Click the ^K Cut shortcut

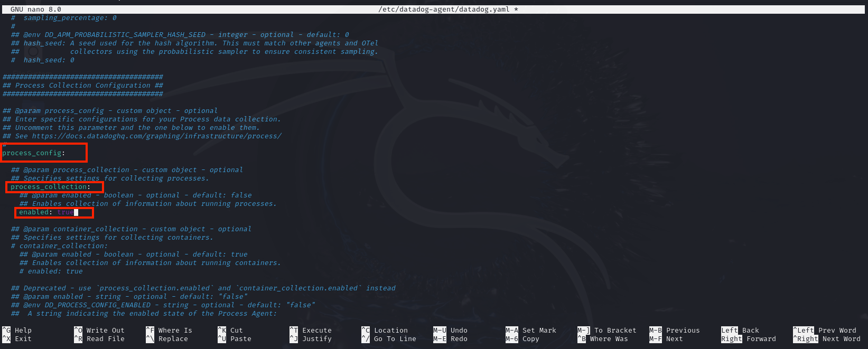click(x=230, y=331)
